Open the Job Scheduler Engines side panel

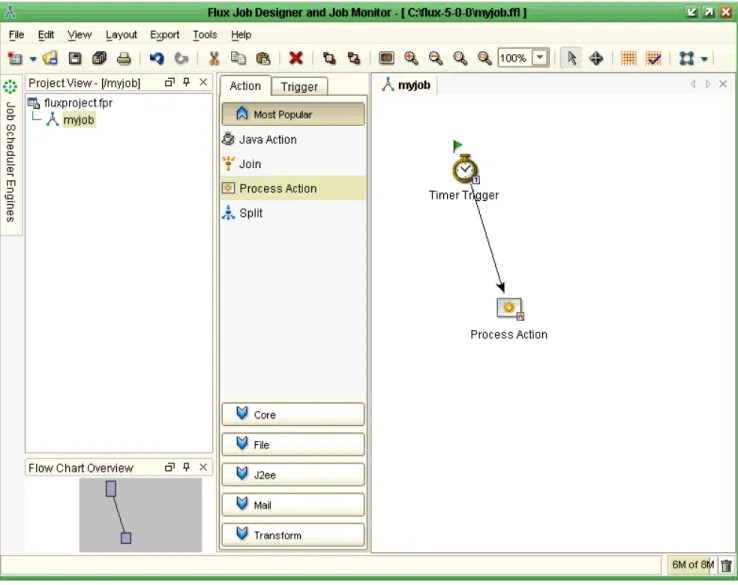[10, 154]
